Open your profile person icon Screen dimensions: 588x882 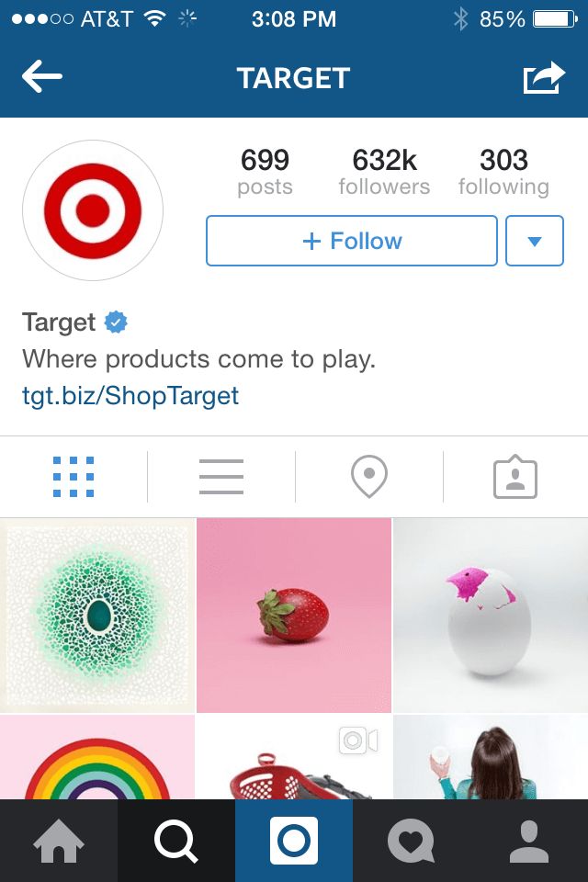529,841
